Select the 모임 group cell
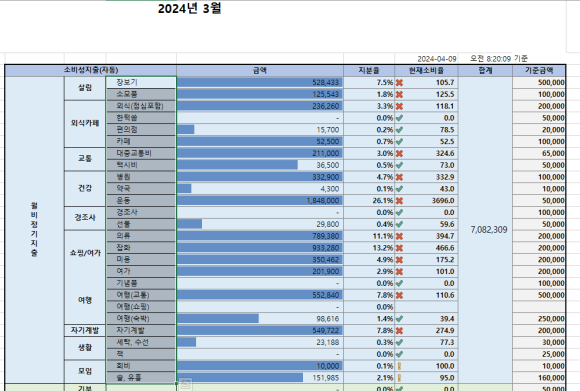 (85, 371)
